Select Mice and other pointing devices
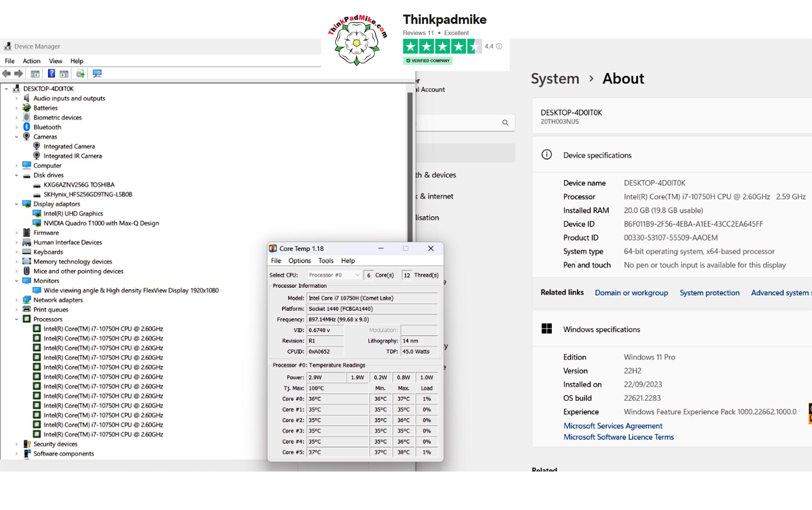812x510 pixels. [x=78, y=271]
